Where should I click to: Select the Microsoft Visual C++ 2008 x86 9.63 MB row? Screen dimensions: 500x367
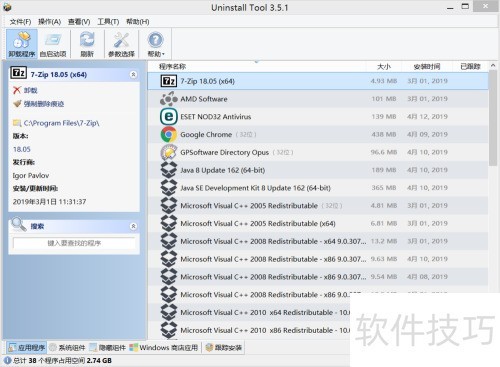[318, 259]
